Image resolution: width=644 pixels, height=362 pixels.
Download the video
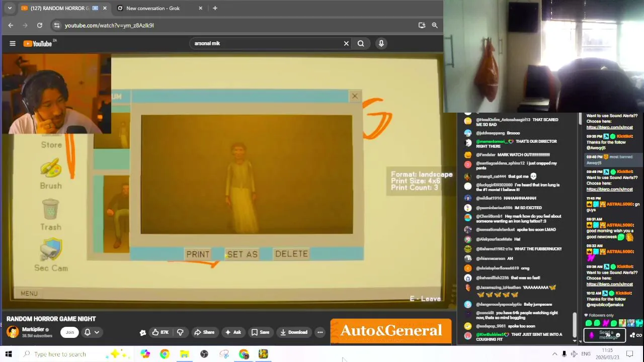pos(294,332)
